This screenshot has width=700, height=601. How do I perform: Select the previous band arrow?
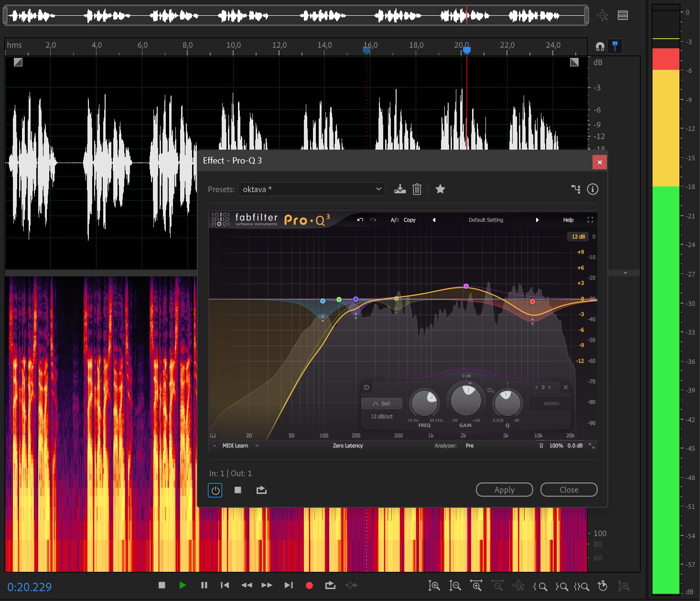pos(536,387)
